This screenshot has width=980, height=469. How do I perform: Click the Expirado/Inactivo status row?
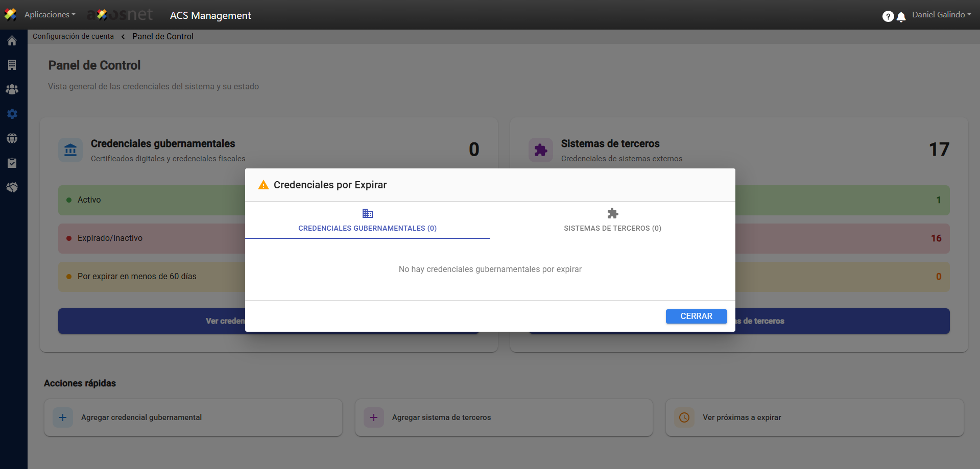point(152,238)
